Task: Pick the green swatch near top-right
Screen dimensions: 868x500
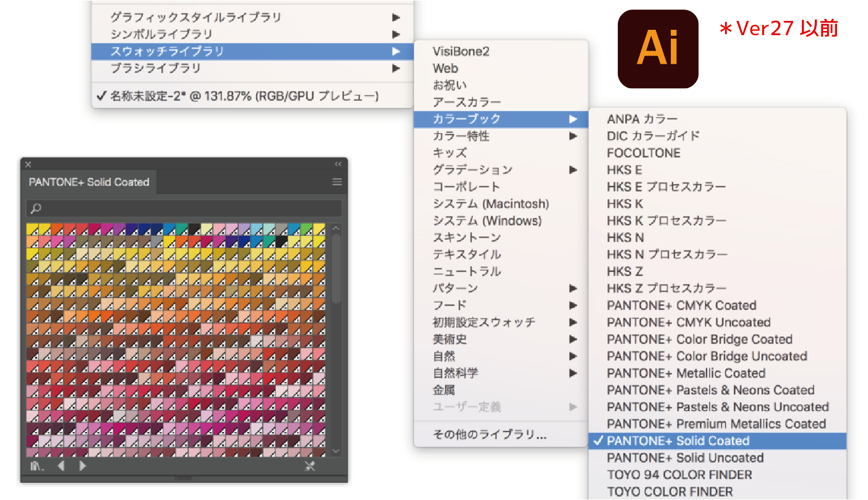Action: [306, 229]
